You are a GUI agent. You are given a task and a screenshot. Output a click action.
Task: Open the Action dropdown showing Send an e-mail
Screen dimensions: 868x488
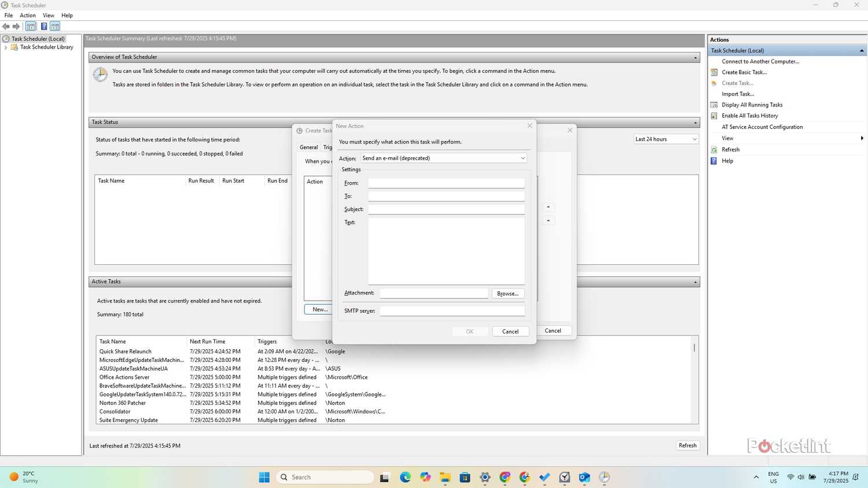coord(443,158)
